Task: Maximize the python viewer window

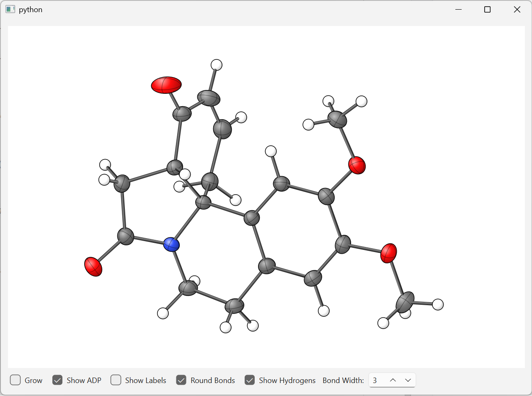Action: (487, 9)
